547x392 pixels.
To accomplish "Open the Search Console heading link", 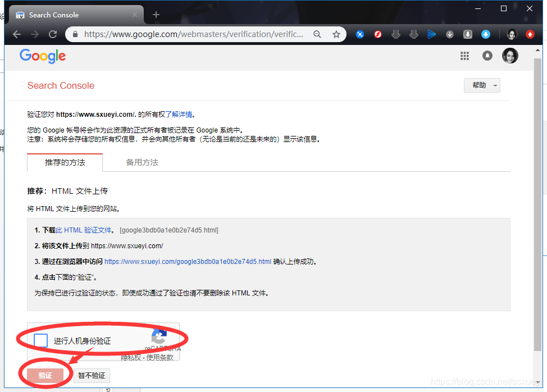I will coord(61,86).
